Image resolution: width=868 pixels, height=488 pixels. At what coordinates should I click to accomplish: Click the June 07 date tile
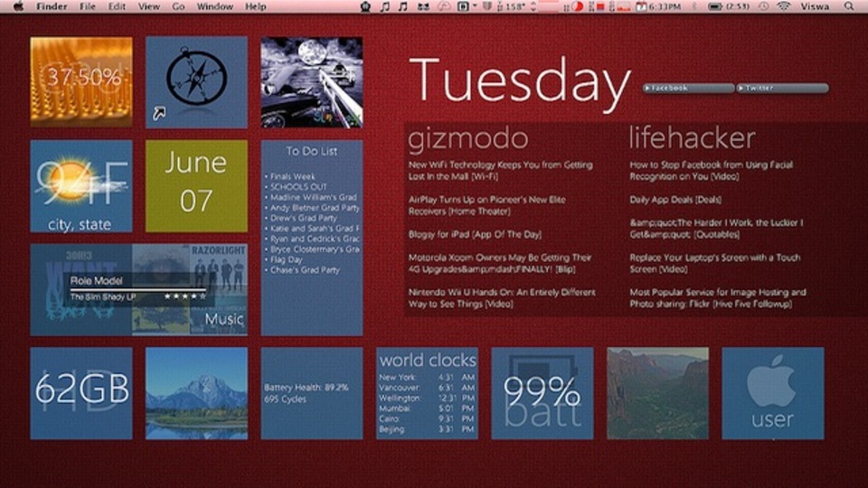196,186
